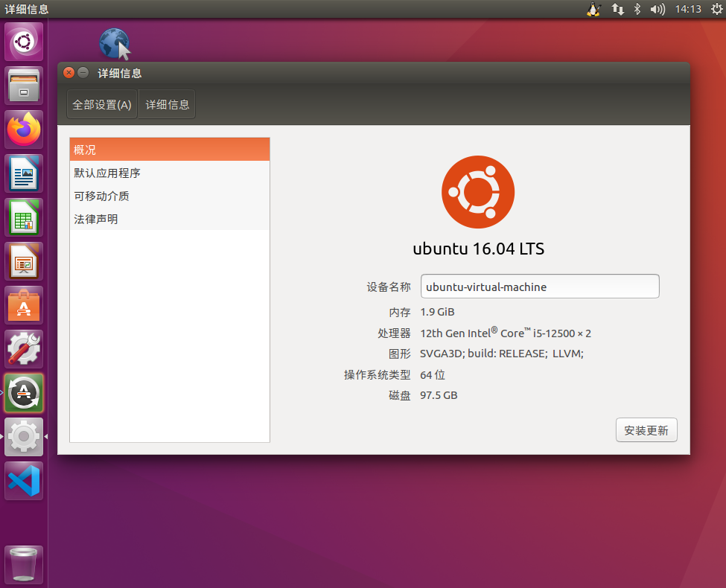Screen dimensions: 726x588
Task: Open Ubuntu Dash search launcher
Action: [24, 42]
